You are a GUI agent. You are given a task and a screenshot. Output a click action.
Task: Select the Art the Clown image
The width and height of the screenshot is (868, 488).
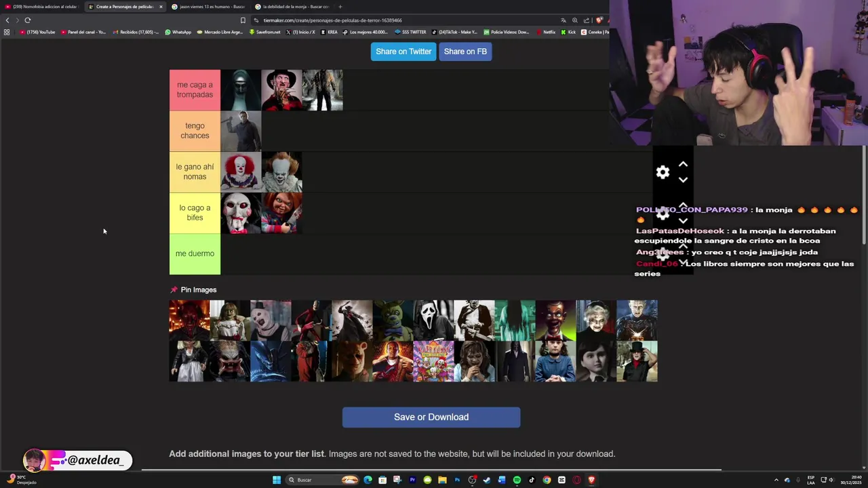point(271,321)
